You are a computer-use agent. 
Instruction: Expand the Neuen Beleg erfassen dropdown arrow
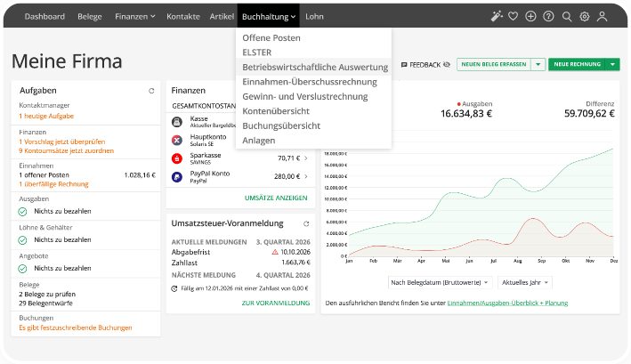[x=538, y=65]
